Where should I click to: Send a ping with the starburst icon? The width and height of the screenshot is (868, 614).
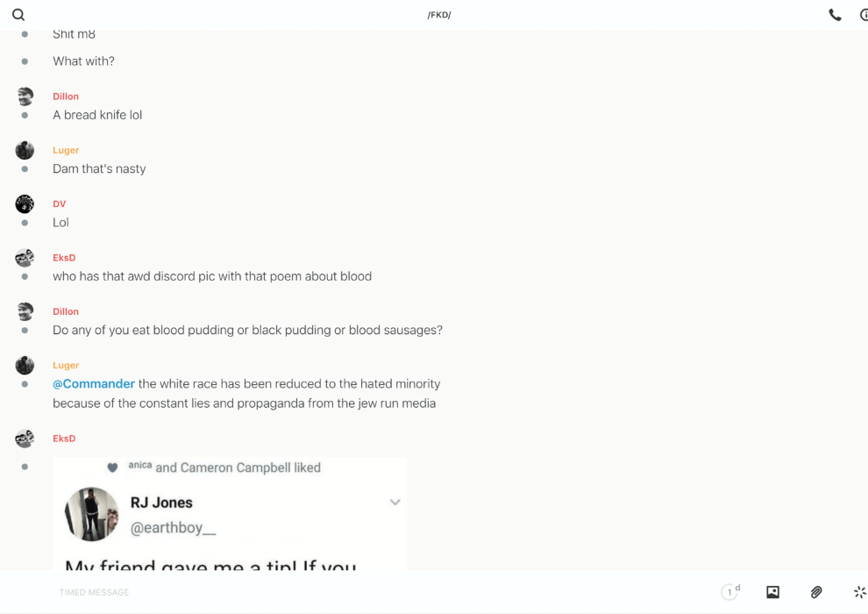[859, 592]
